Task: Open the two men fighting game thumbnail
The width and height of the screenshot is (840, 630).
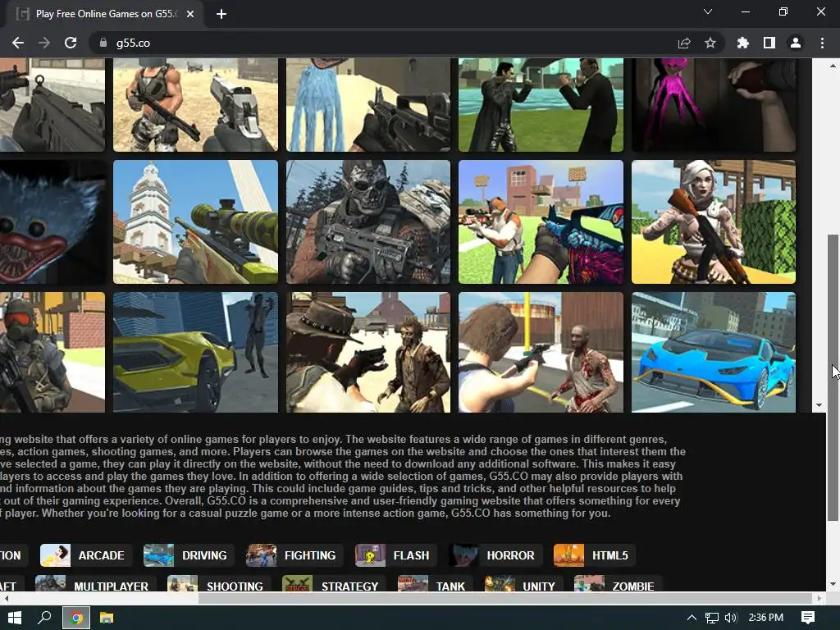Action: tap(541, 105)
